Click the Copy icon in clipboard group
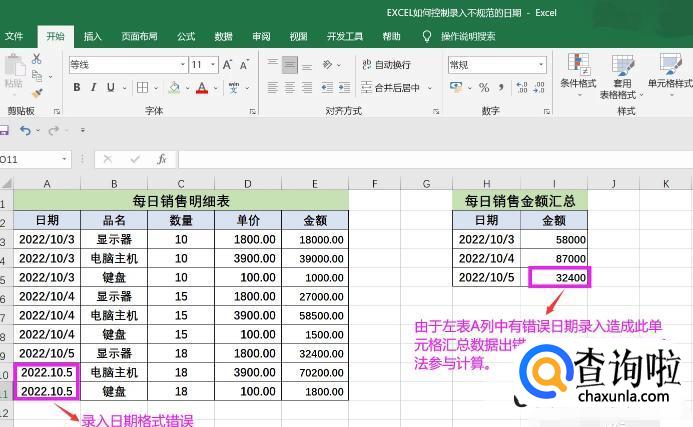This screenshot has width=693, height=427. coord(37,76)
